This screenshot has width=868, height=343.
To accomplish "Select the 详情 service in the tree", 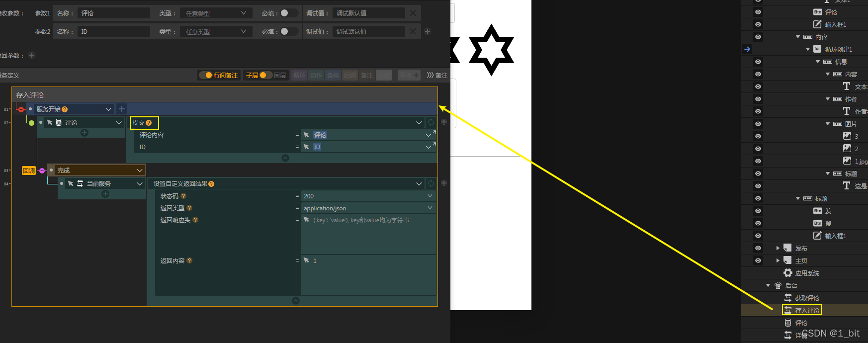I will pyautogui.click(x=801, y=336).
